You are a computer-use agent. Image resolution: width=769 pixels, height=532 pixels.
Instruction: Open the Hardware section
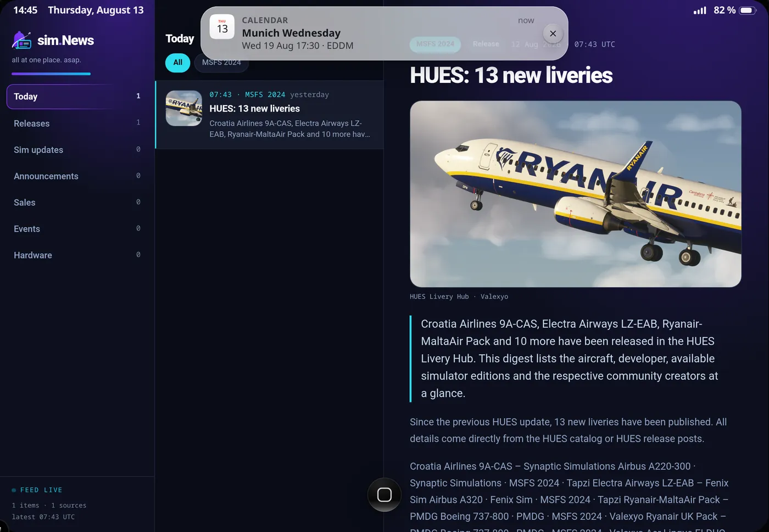(77, 255)
